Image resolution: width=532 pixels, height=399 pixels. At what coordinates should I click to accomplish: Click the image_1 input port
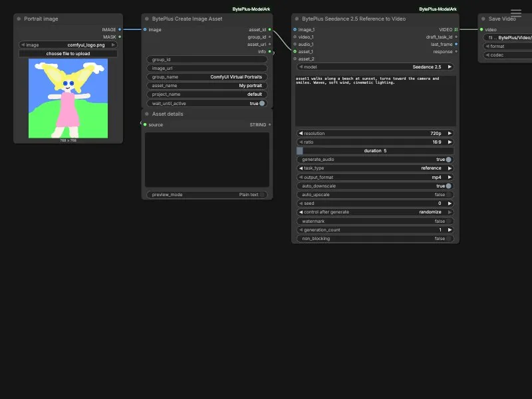(295, 29)
